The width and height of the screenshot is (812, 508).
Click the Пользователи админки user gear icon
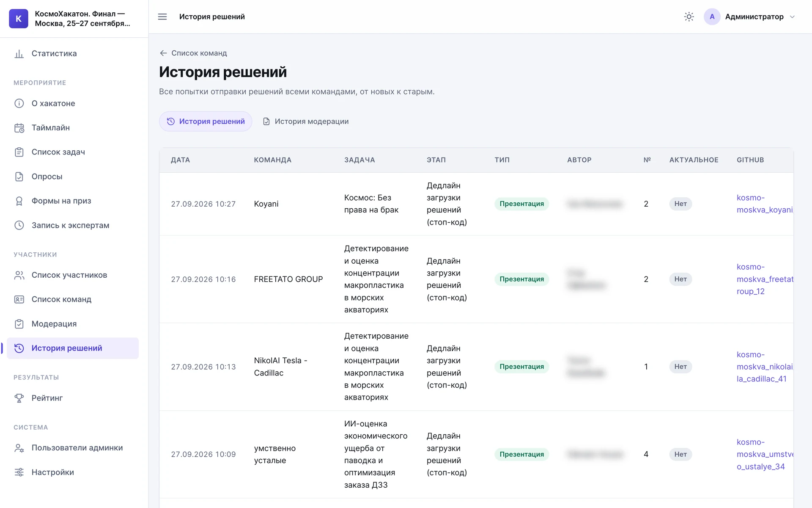[x=19, y=448]
